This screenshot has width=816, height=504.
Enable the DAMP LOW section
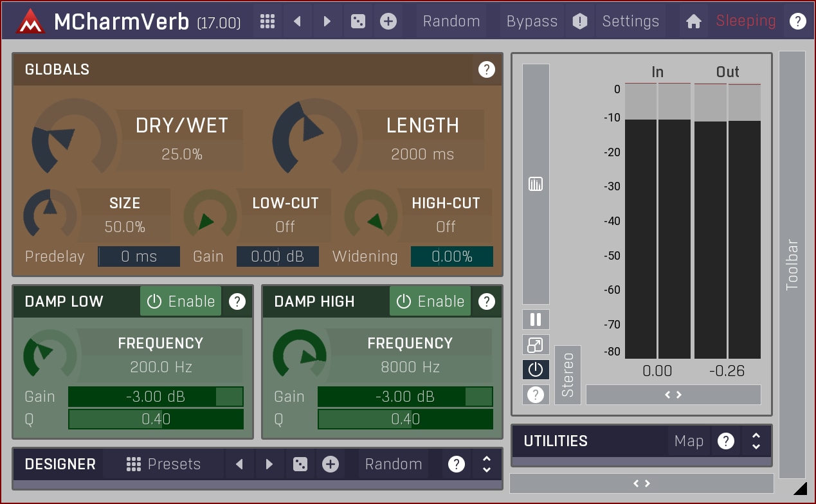[181, 301]
